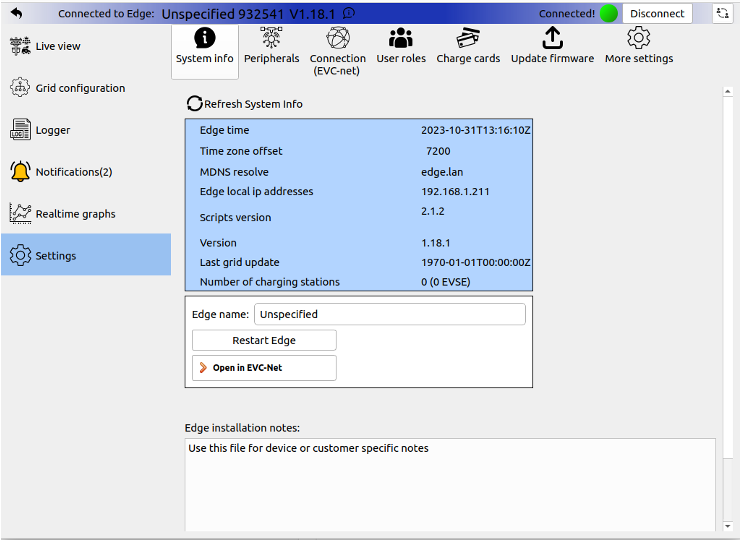Screen dimensions: 740x540
Task: Click Open in EVC-Net button label
Action: click(247, 368)
